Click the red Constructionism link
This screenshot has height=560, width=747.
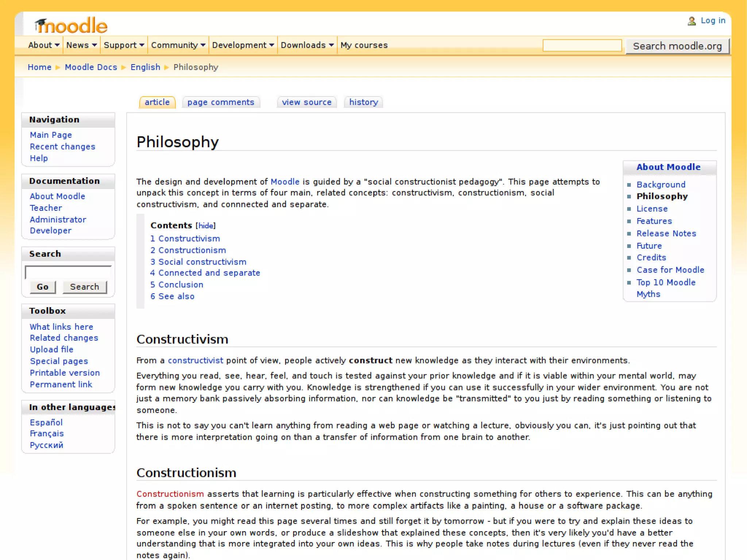click(170, 494)
